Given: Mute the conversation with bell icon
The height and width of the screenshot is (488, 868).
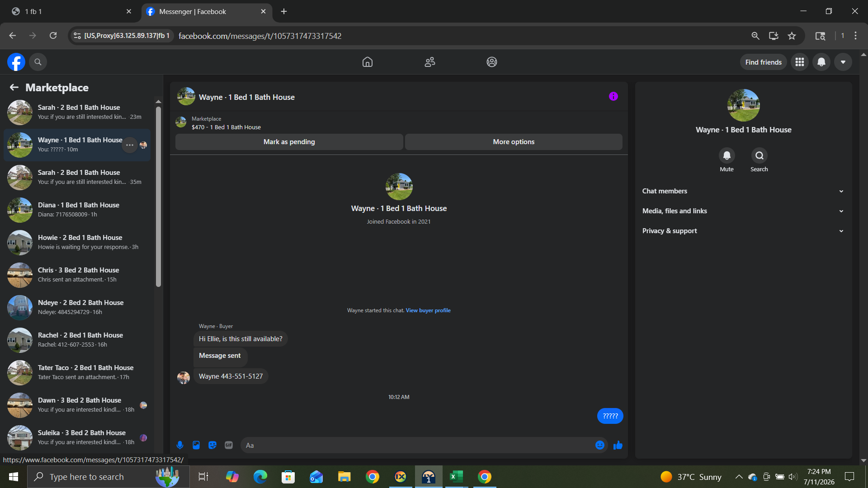Looking at the screenshot, I should point(727,155).
